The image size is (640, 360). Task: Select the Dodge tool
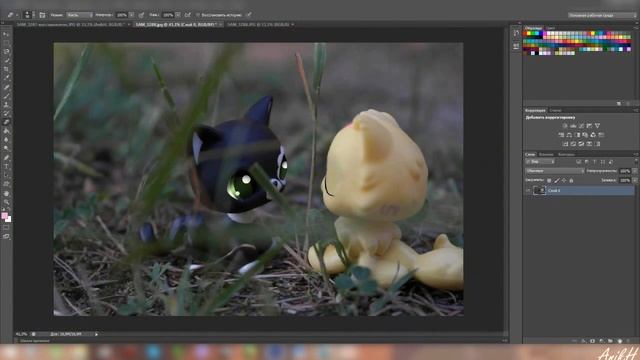(x=6, y=149)
